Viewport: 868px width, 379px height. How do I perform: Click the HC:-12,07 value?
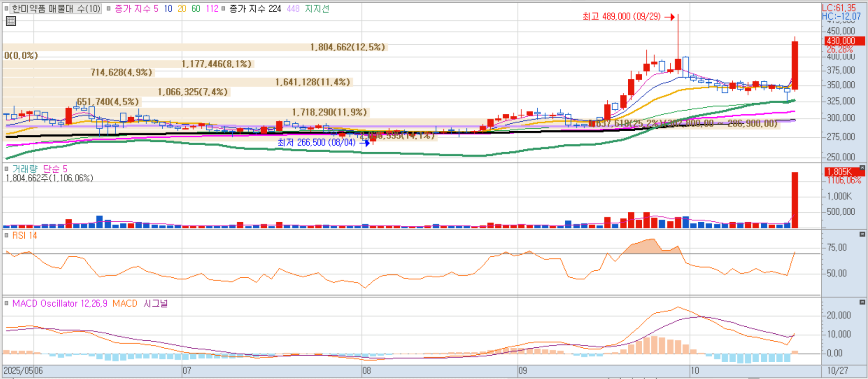tap(841, 16)
